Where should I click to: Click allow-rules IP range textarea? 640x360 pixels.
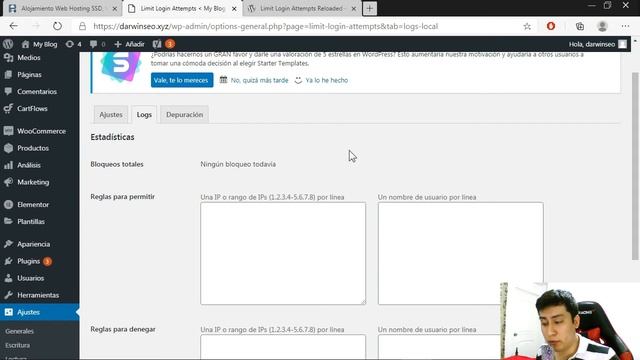283,253
